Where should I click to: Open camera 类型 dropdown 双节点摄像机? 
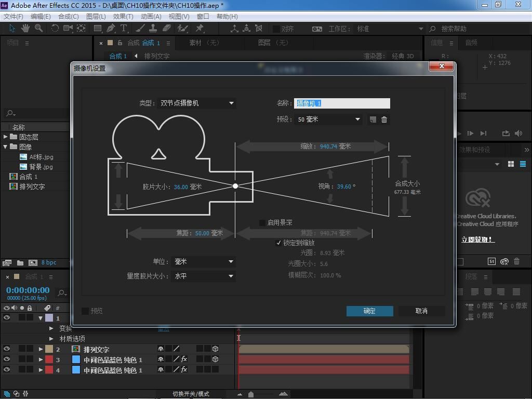click(x=197, y=103)
